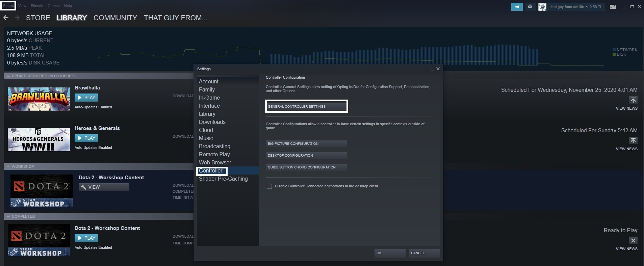This screenshot has width=644, height=266.
Task: Go forward with the right arrow
Action: pyautogui.click(x=17, y=18)
